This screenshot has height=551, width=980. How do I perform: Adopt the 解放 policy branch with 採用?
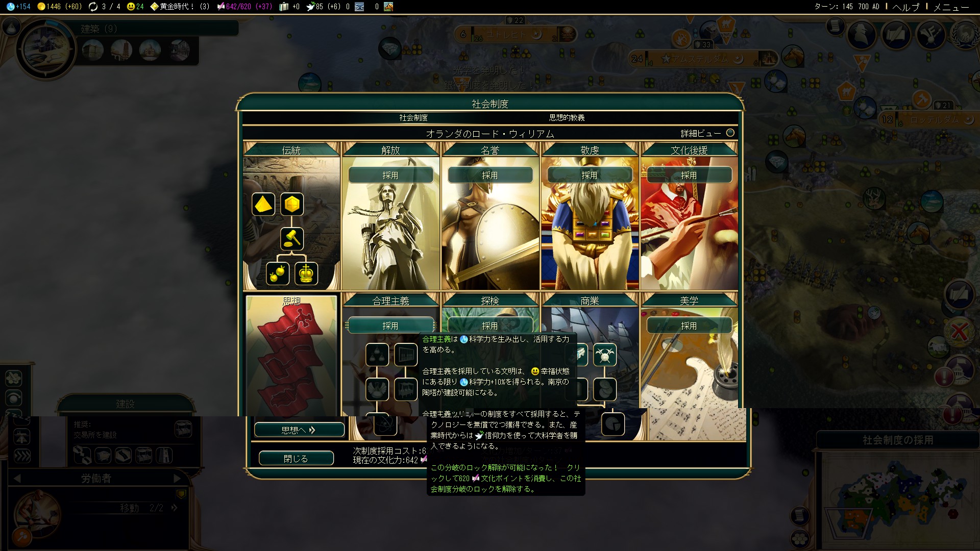coord(390,175)
